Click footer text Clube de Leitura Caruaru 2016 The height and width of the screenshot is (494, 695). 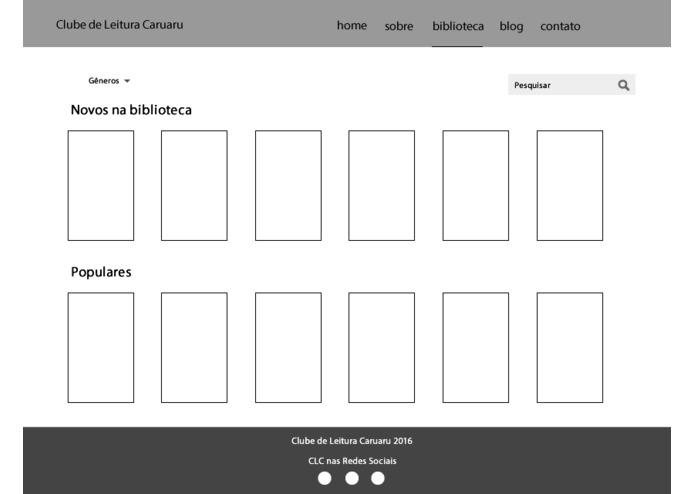(x=352, y=441)
